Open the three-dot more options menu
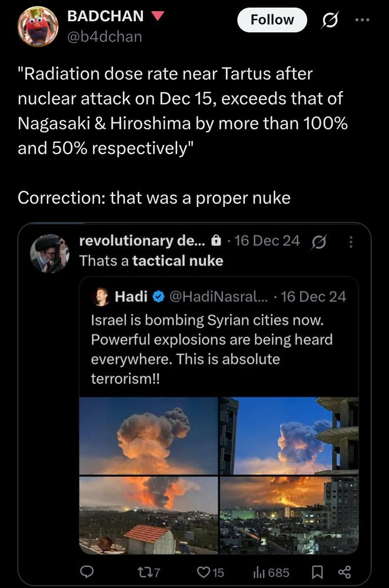389x588 pixels. click(363, 19)
